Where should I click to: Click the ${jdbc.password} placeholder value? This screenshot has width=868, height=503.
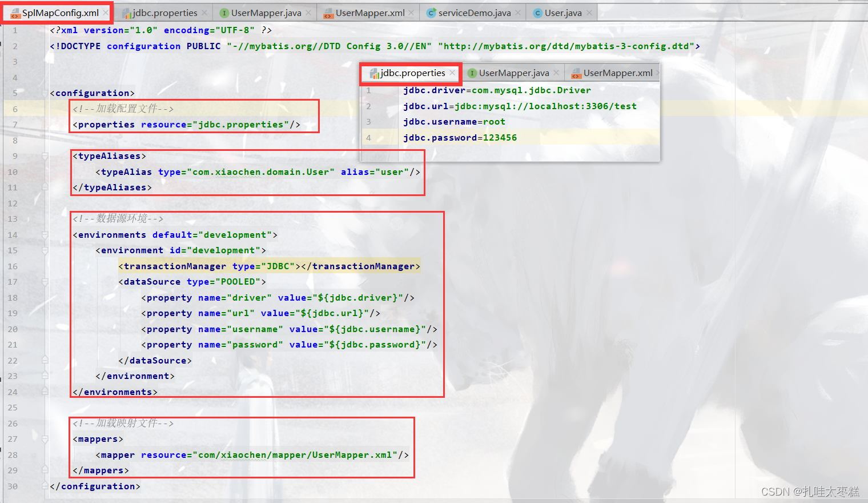[x=375, y=345]
